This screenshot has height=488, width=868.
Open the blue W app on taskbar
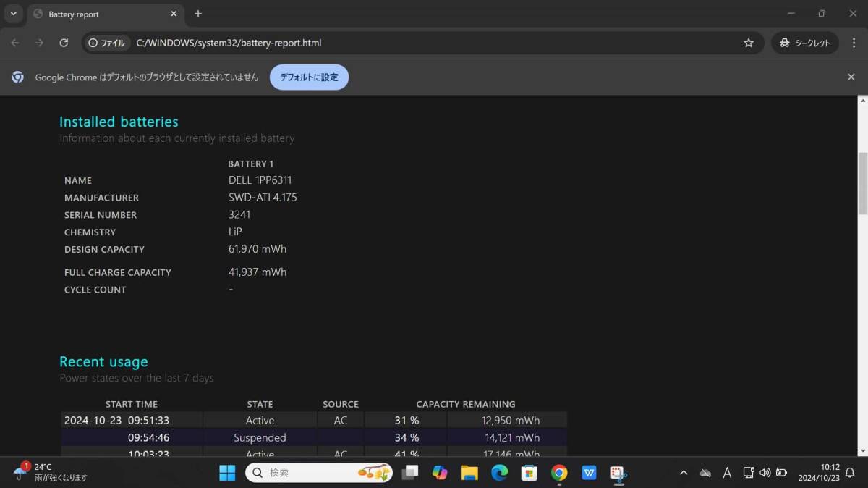click(589, 473)
